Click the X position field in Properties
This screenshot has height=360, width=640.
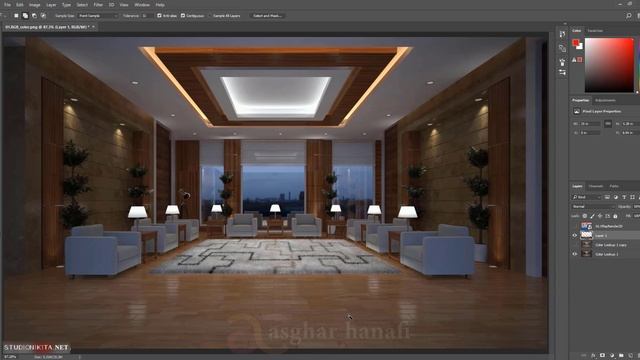590,133
